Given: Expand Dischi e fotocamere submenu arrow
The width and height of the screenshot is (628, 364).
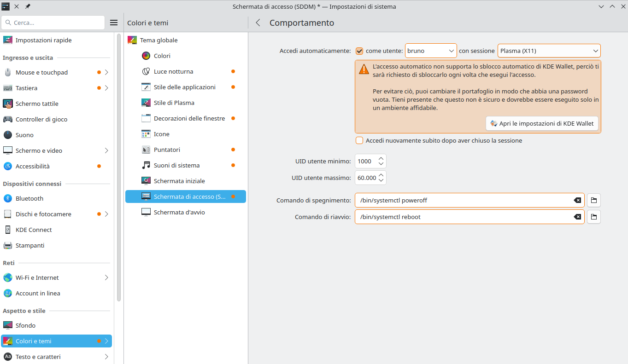Looking at the screenshot, I should click(106, 214).
